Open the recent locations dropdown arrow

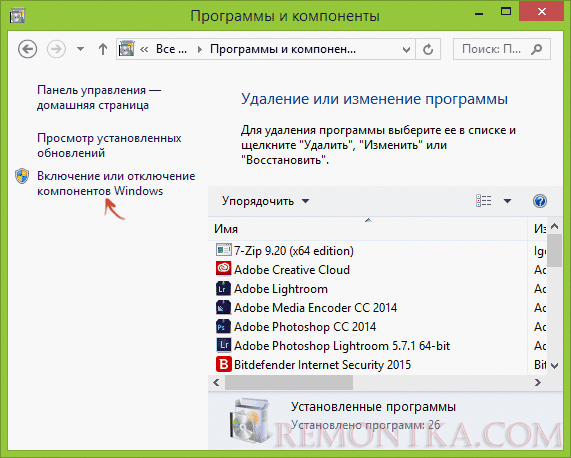pos(80,49)
